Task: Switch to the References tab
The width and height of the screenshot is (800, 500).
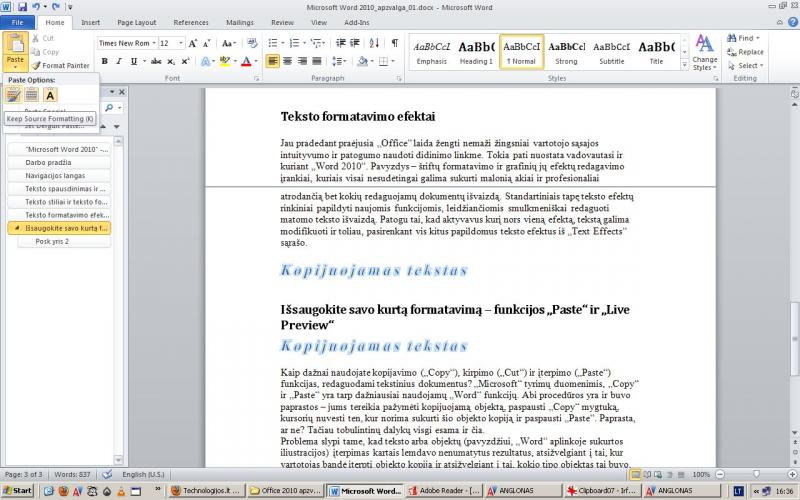Action: [191, 22]
